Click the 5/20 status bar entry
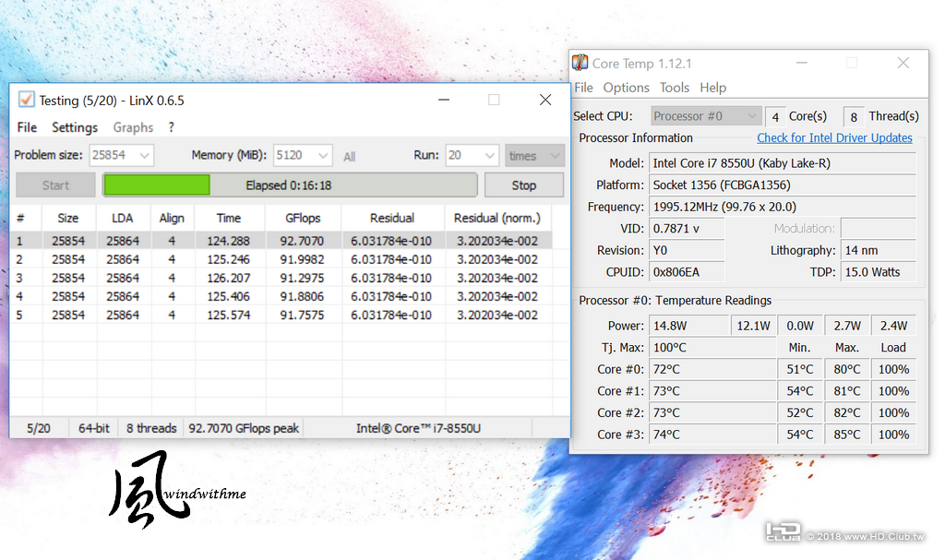 tap(39, 428)
